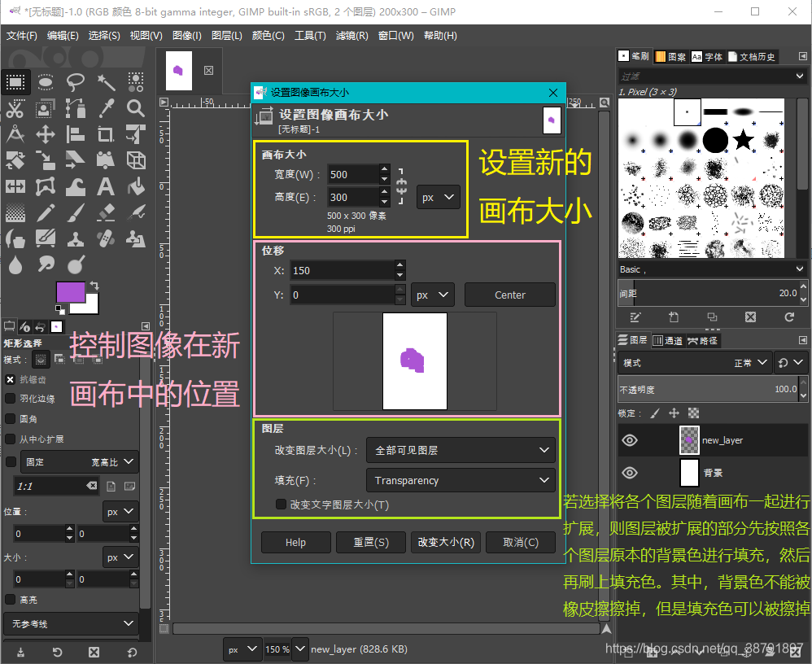Toggle antialiasing checkbox
Image resolution: width=812 pixels, height=664 pixels.
pyautogui.click(x=10, y=380)
